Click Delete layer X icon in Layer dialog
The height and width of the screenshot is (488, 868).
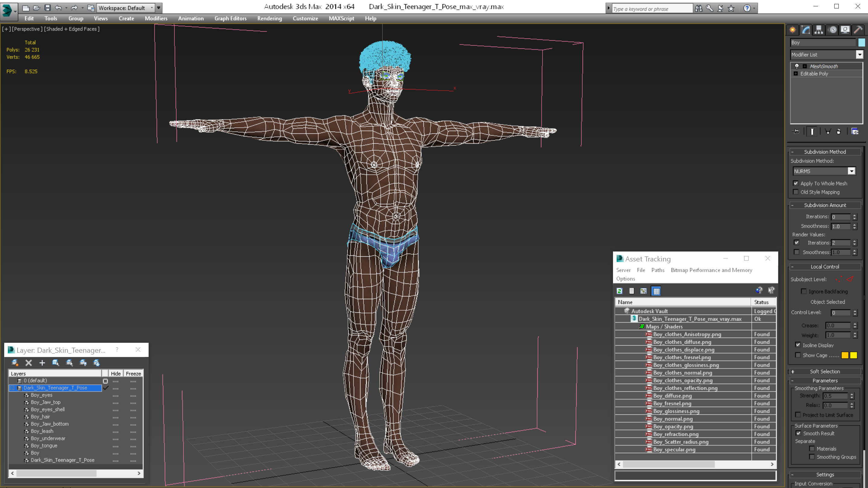coord(29,363)
